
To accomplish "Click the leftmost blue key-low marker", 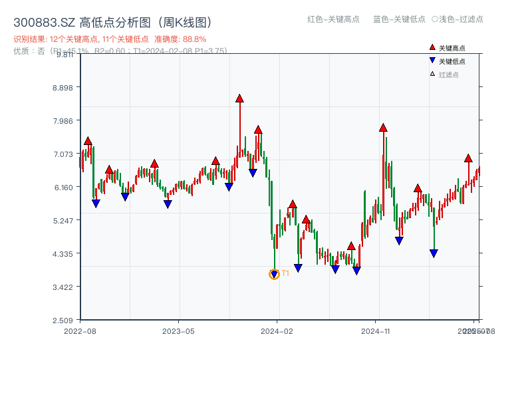I will point(96,203).
